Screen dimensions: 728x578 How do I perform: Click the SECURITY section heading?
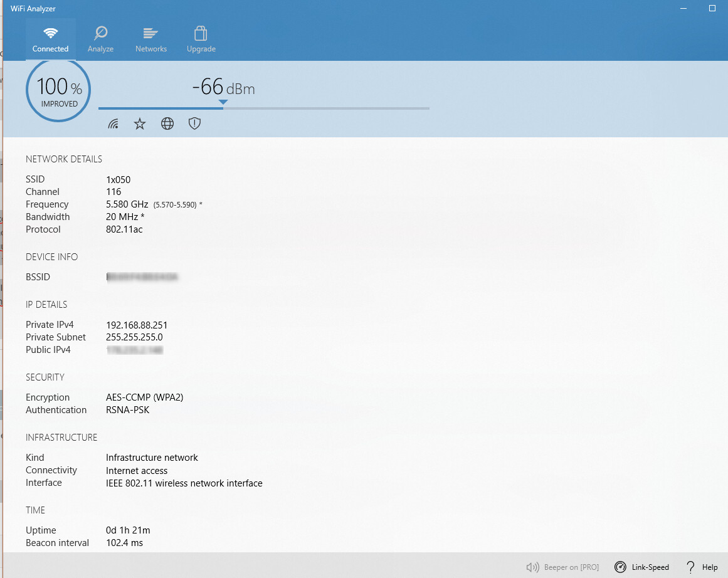[x=45, y=377]
